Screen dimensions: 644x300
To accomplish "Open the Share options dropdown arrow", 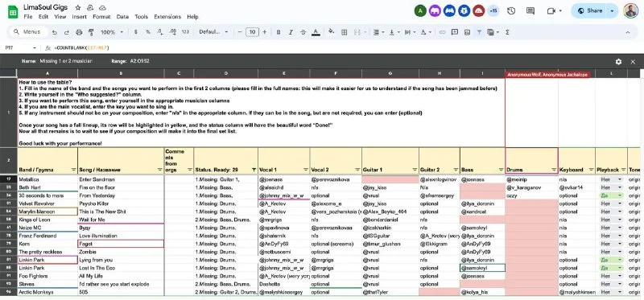I will (613, 11).
